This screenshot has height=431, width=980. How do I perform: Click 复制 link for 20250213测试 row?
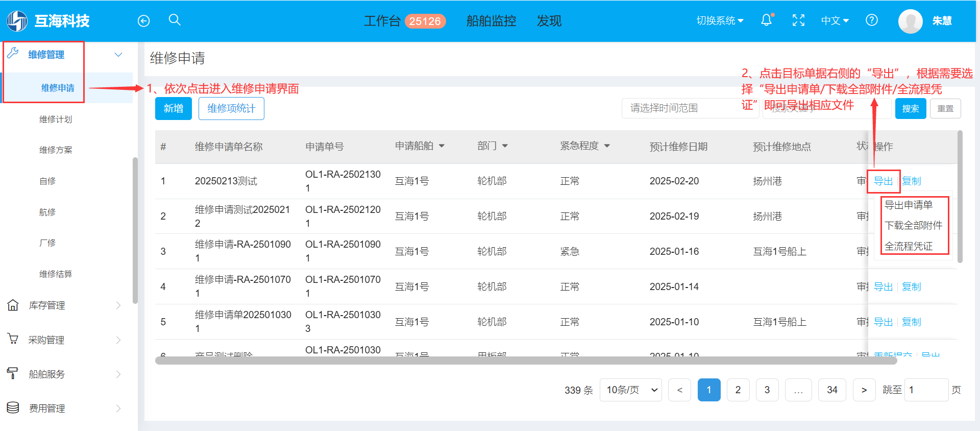coord(912,181)
